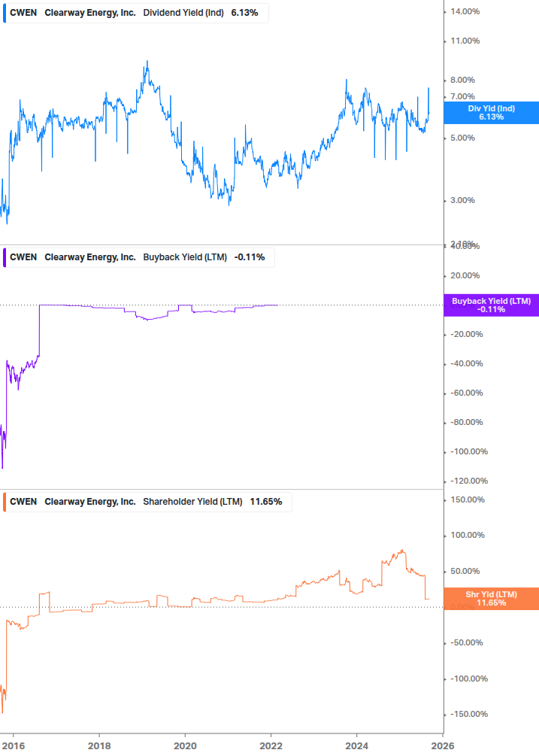539x756 pixels.
Task: Click the -120.00% tick on buyback axis
Action: [x=468, y=481]
